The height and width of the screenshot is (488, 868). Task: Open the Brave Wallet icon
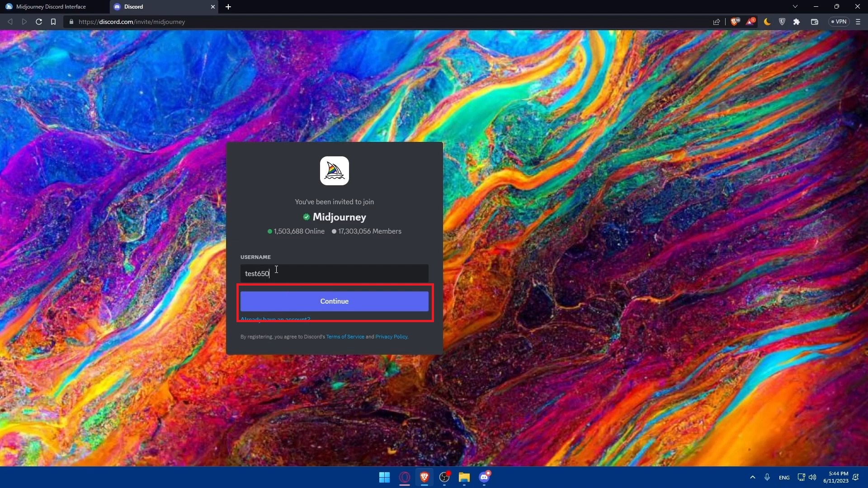[815, 22]
